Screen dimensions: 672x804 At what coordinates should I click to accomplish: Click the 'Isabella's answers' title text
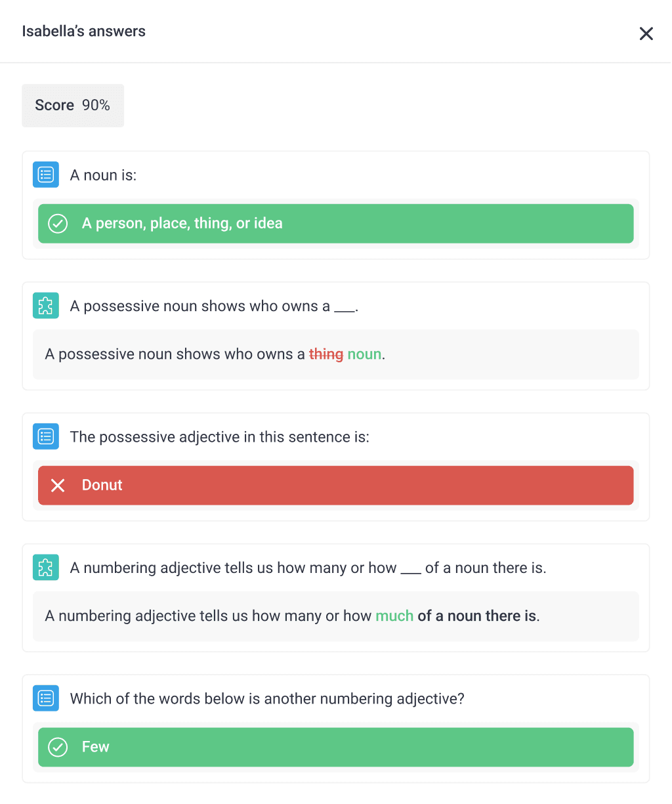click(83, 31)
